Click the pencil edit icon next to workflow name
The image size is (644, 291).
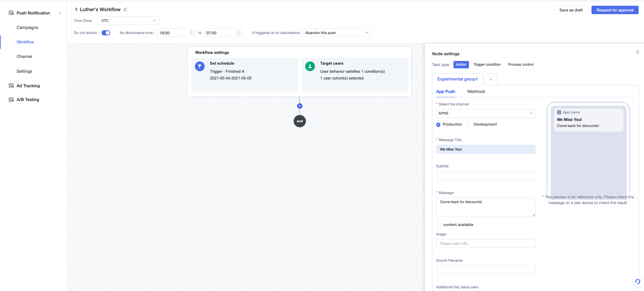[x=125, y=9]
